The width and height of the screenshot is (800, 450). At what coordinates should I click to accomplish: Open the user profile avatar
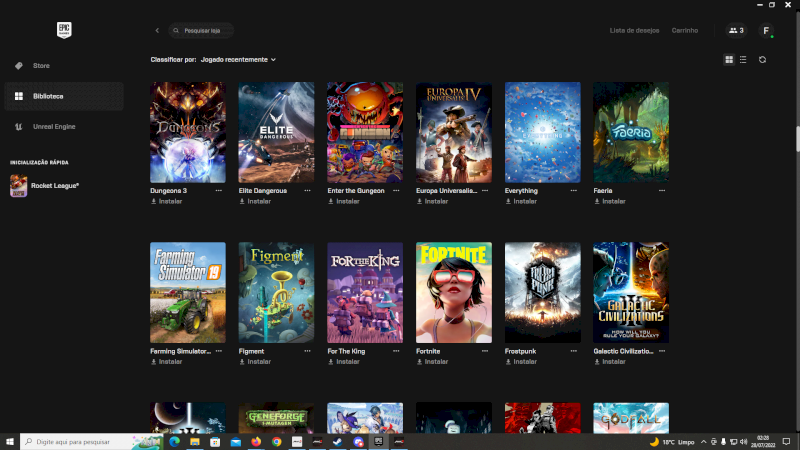pyautogui.click(x=766, y=31)
